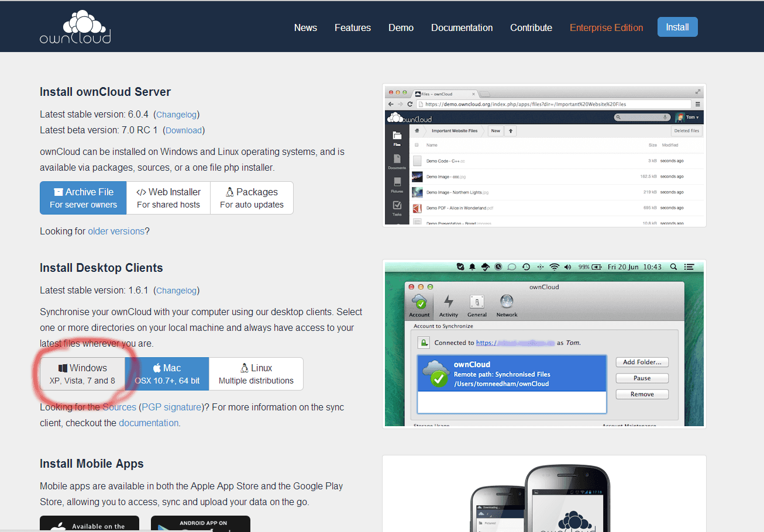
Task: Click the General icon in client screenshot
Action: (477, 305)
